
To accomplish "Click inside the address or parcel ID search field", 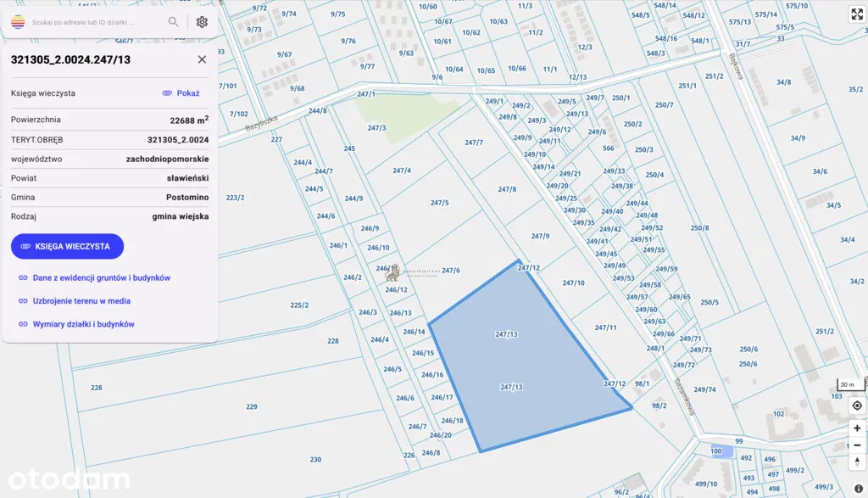I will (x=93, y=22).
